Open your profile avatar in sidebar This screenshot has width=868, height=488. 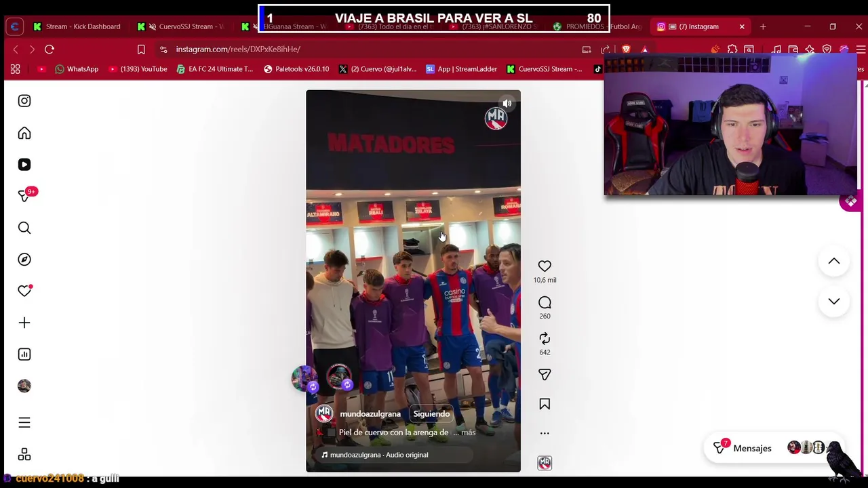click(x=24, y=386)
